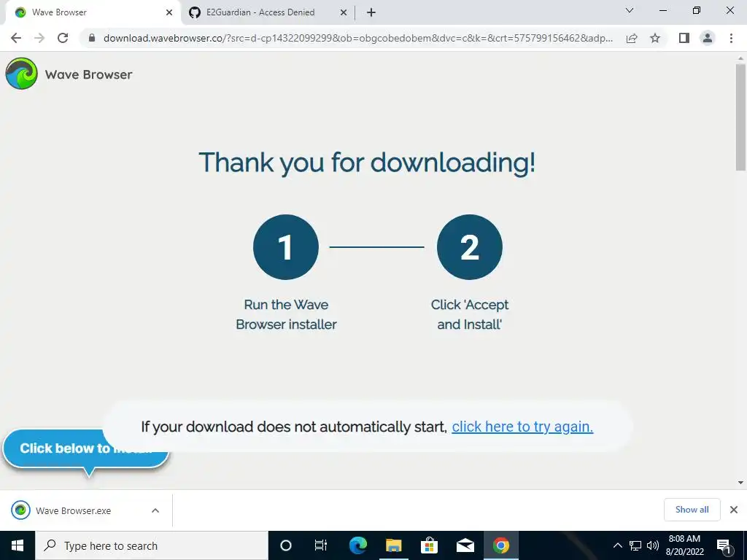The image size is (747, 560).
Task: Click the scrollbar down arrow
Action: [x=740, y=483]
